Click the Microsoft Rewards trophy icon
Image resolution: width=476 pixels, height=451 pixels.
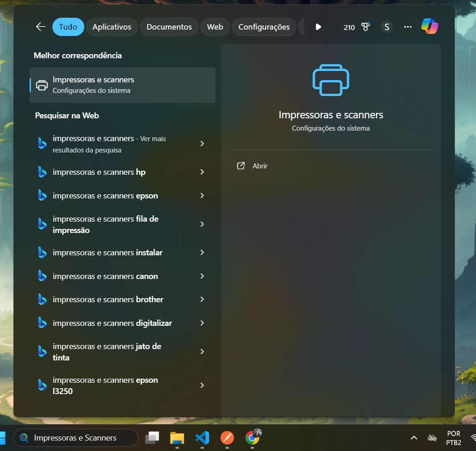[365, 27]
